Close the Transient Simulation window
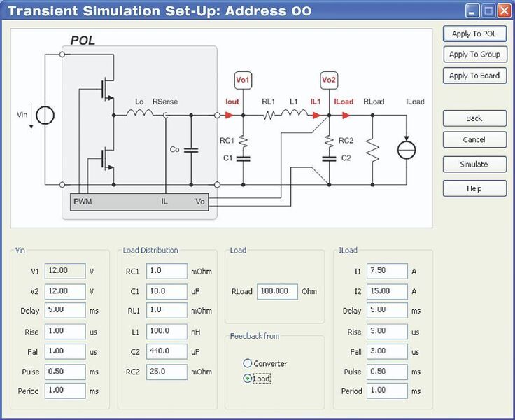The height and width of the screenshot is (420, 515). coord(505,10)
